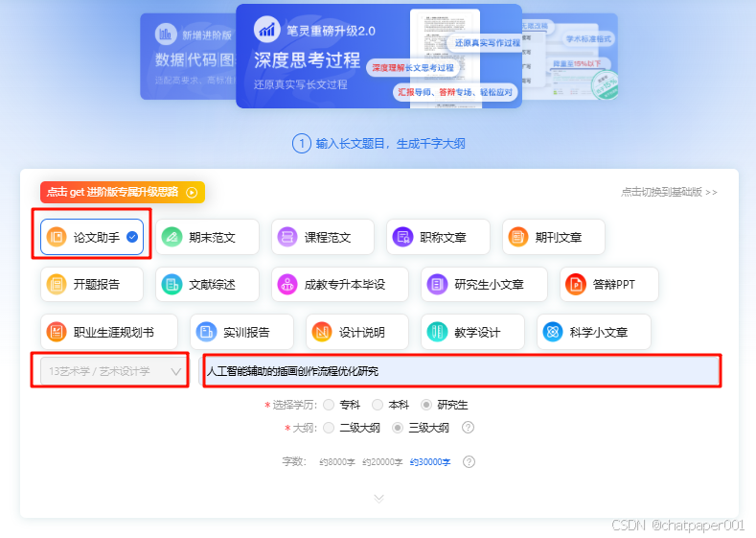756x538 pixels.
Task: Click the 实训报告 blue icon
Action: (x=206, y=332)
